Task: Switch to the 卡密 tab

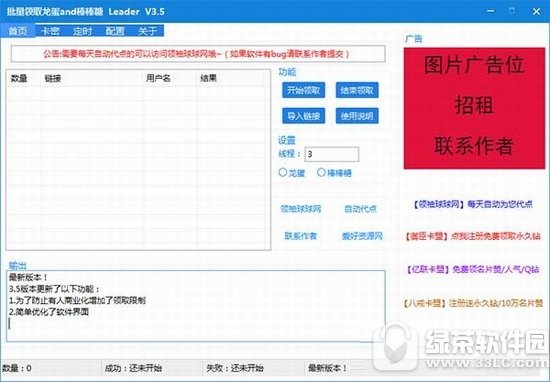Action: 50,31
